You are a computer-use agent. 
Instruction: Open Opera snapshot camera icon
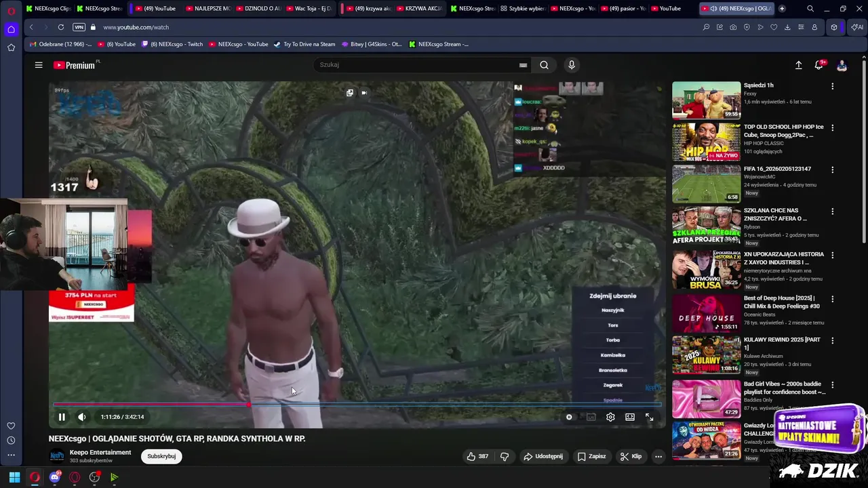(733, 27)
